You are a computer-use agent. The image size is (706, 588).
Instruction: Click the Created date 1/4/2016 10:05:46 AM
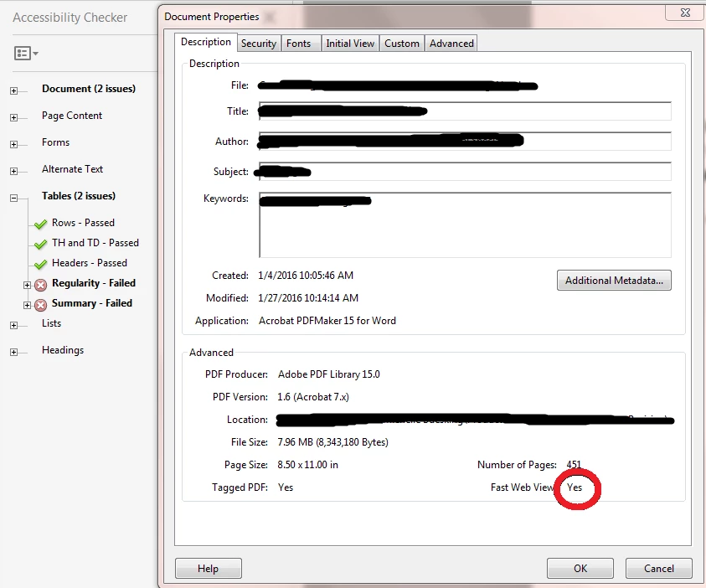click(306, 275)
